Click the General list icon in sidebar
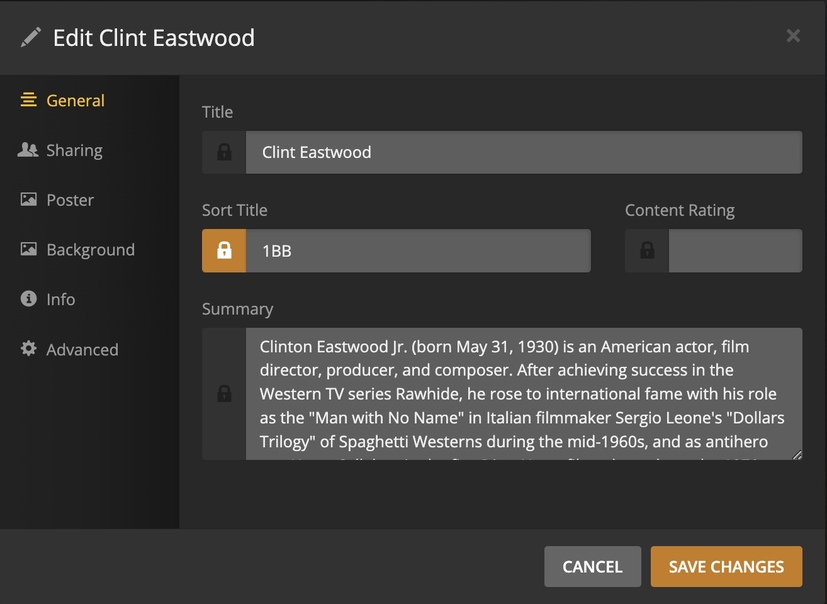The width and height of the screenshot is (827, 604). coord(28,100)
